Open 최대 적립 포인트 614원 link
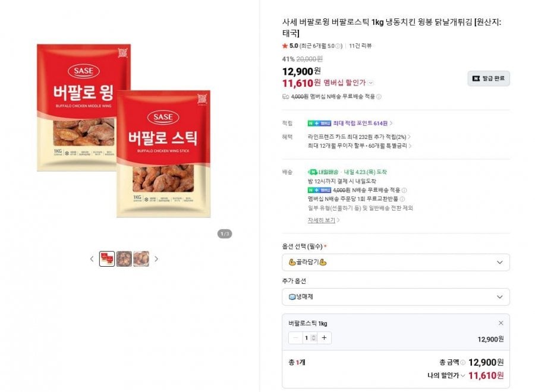535x392 pixels. click(363, 123)
